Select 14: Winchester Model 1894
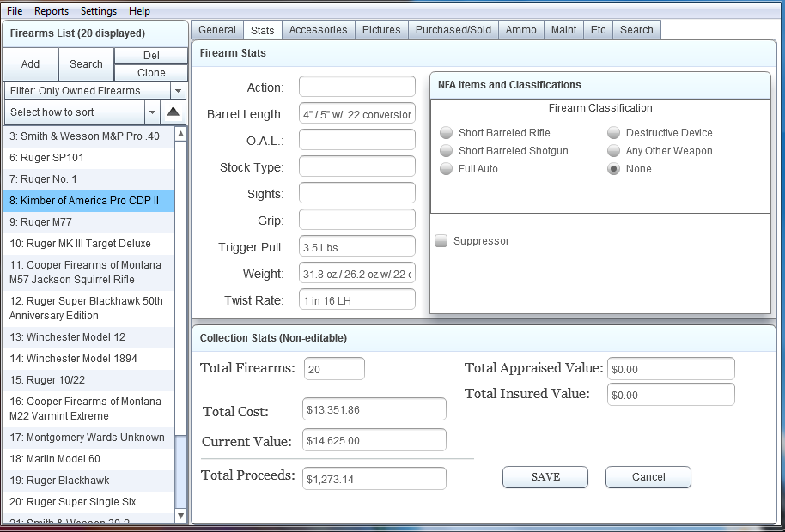This screenshot has height=532, width=785. tap(89, 359)
